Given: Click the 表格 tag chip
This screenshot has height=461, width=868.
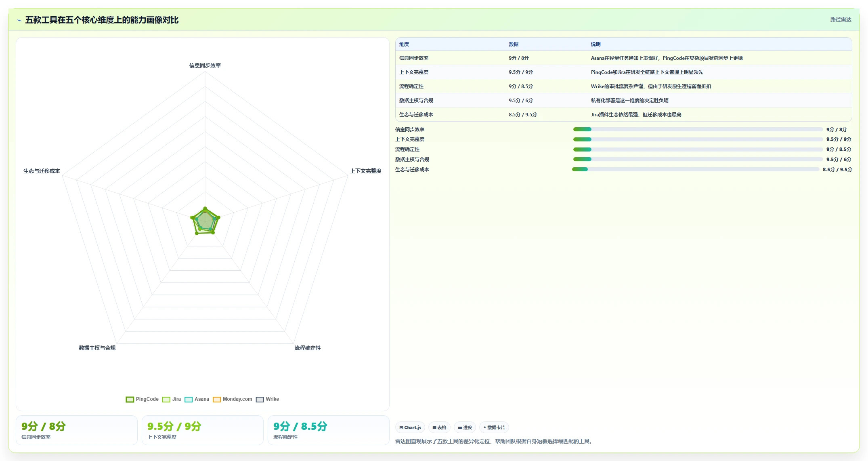Looking at the screenshot, I should tap(439, 427).
